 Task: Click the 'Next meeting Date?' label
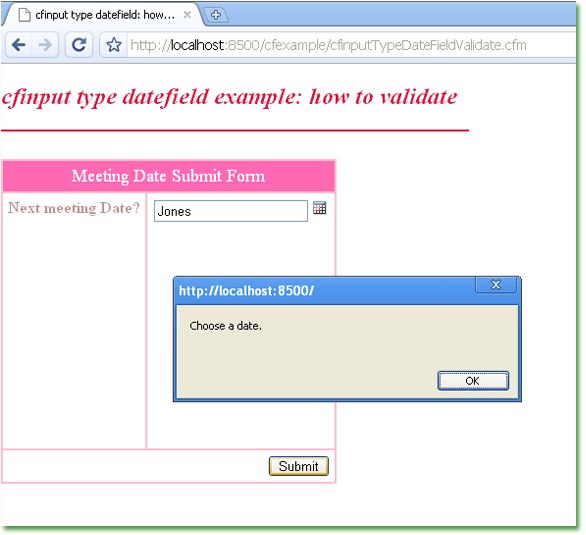click(74, 208)
